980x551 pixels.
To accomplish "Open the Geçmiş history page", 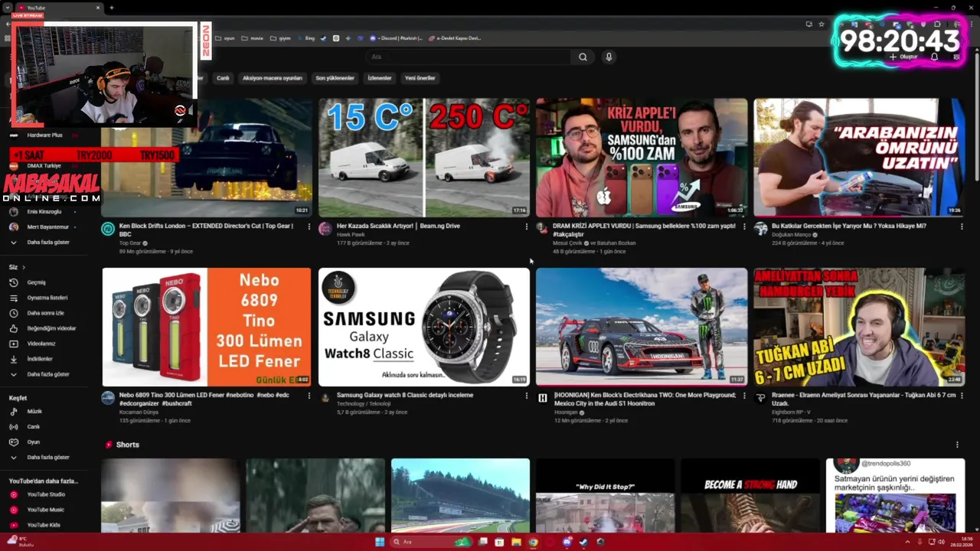I will (36, 282).
